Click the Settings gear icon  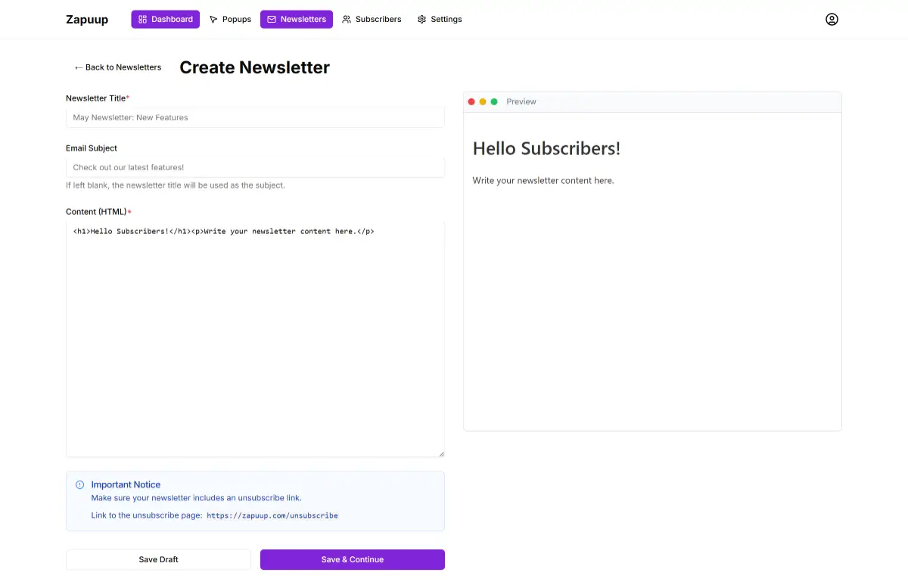(x=422, y=19)
